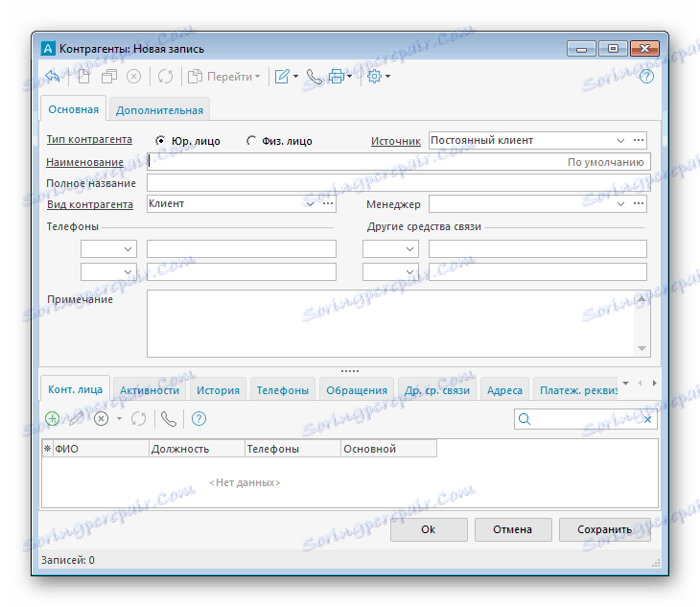700x607 pixels.
Task: Open the Активности tab
Action: (x=150, y=390)
